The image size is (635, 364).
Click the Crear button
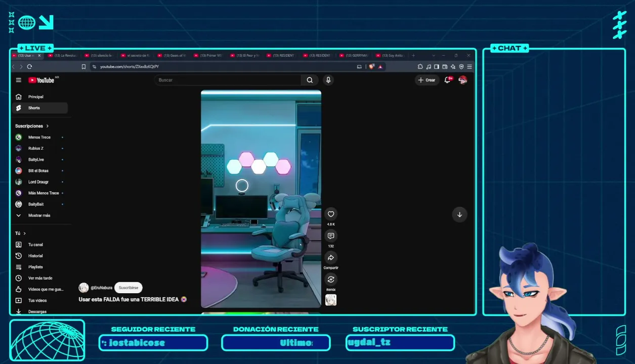coord(427,80)
